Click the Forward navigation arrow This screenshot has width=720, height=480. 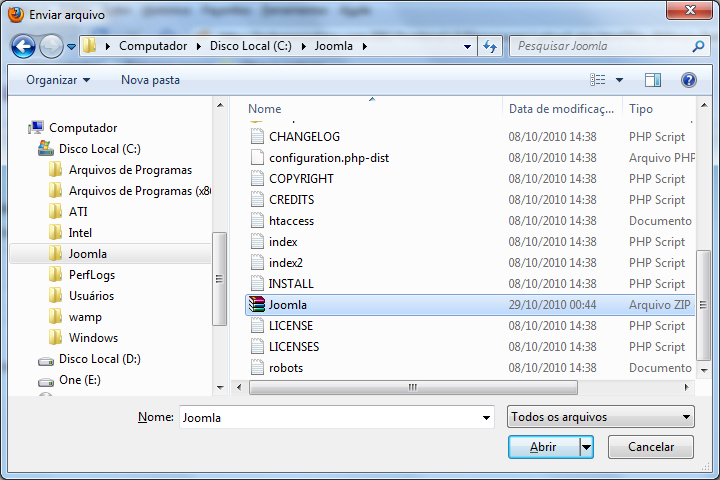[51, 46]
